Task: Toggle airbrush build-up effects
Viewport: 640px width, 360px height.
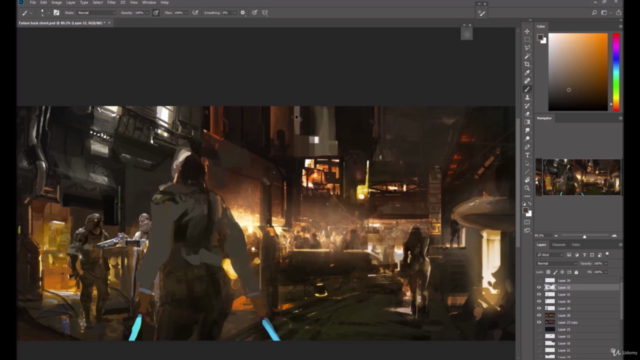Action: click(195, 13)
